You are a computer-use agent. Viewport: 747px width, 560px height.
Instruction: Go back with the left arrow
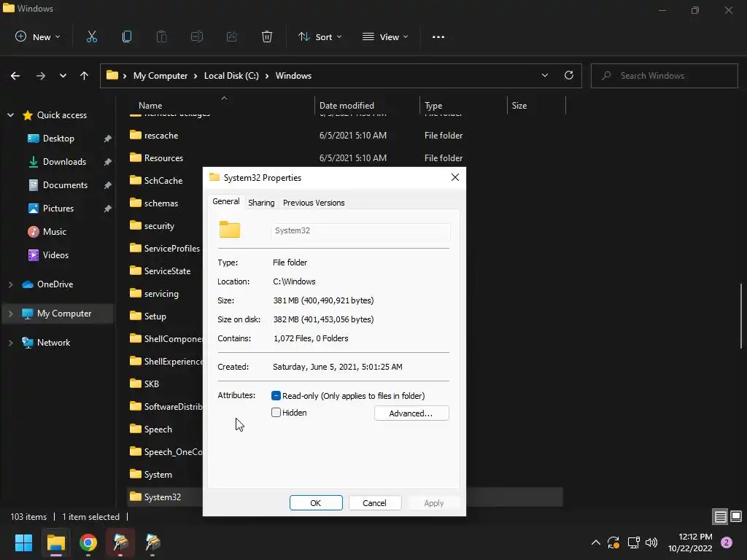click(15, 76)
